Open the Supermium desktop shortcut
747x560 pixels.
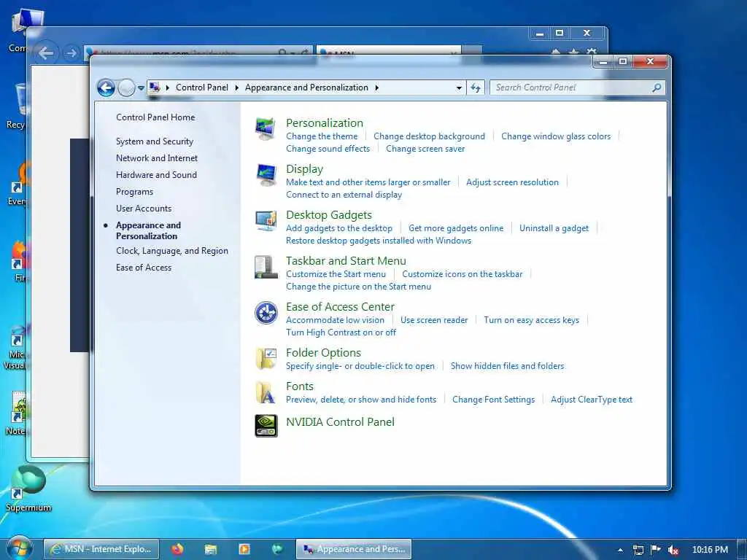[x=28, y=488]
